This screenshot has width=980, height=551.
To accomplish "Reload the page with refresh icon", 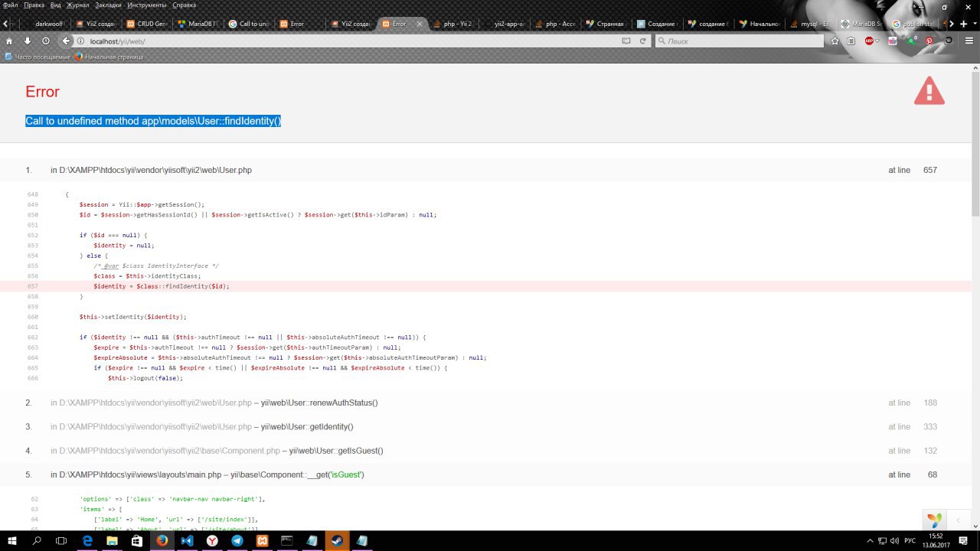I will point(642,41).
